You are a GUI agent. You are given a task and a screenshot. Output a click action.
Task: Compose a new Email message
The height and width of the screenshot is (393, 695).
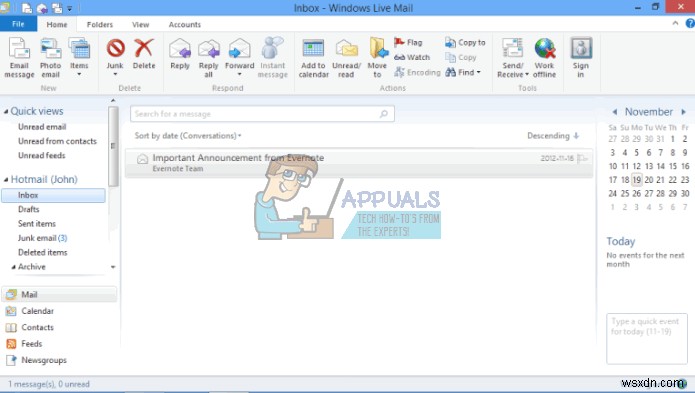click(x=19, y=58)
